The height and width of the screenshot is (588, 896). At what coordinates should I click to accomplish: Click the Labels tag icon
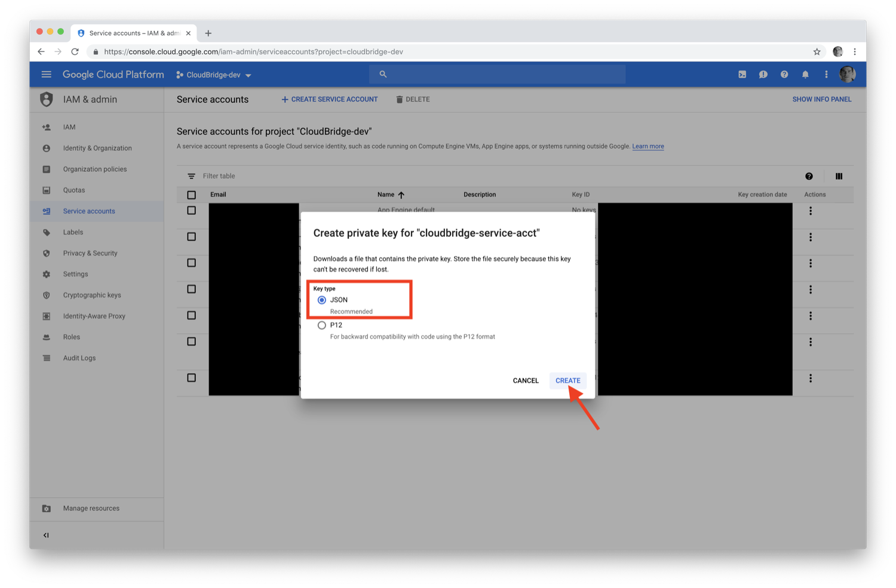(47, 232)
